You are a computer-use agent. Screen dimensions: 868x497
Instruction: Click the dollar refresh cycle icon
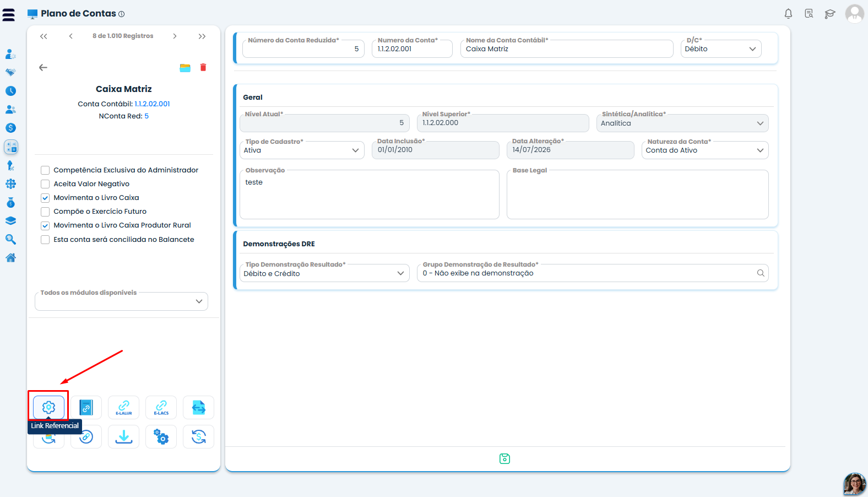coord(198,437)
